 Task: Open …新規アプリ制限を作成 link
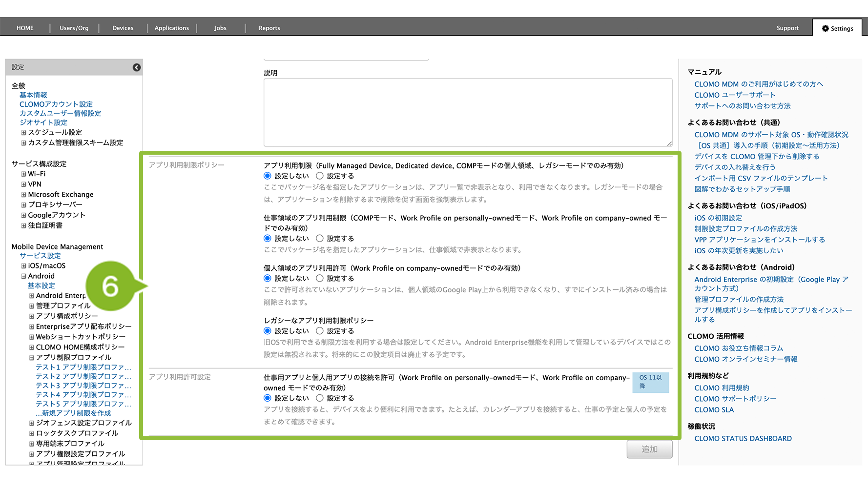[73, 413]
